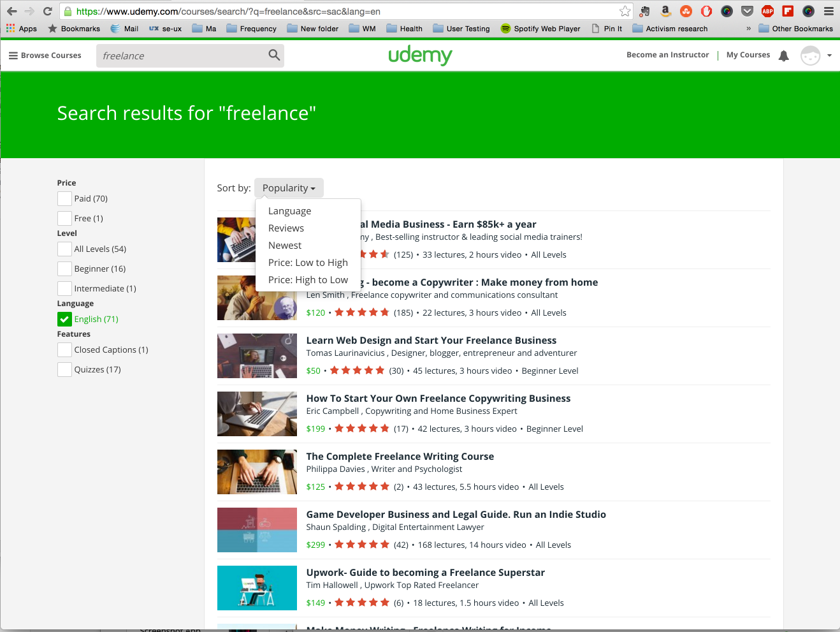Open the se-ux bookmark

[166, 29]
